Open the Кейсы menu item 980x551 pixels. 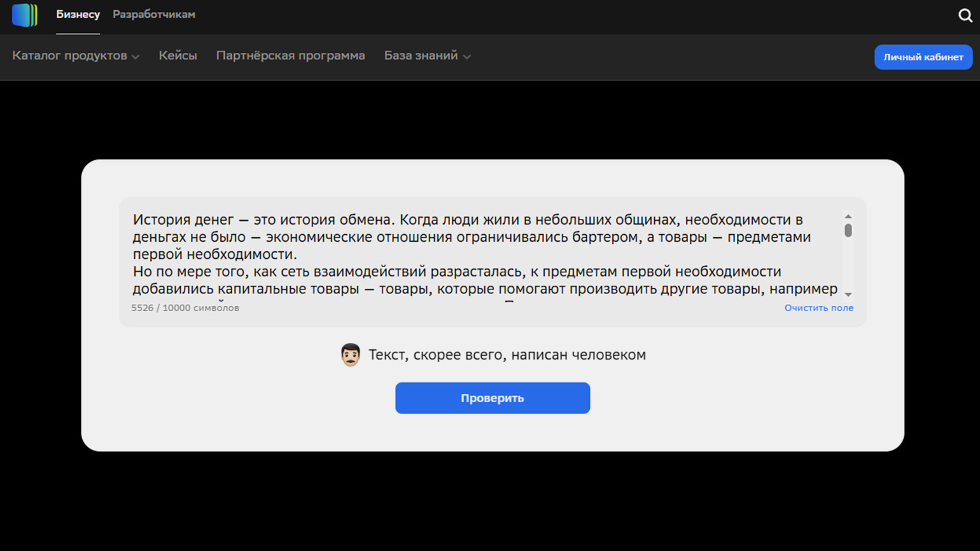178,56
